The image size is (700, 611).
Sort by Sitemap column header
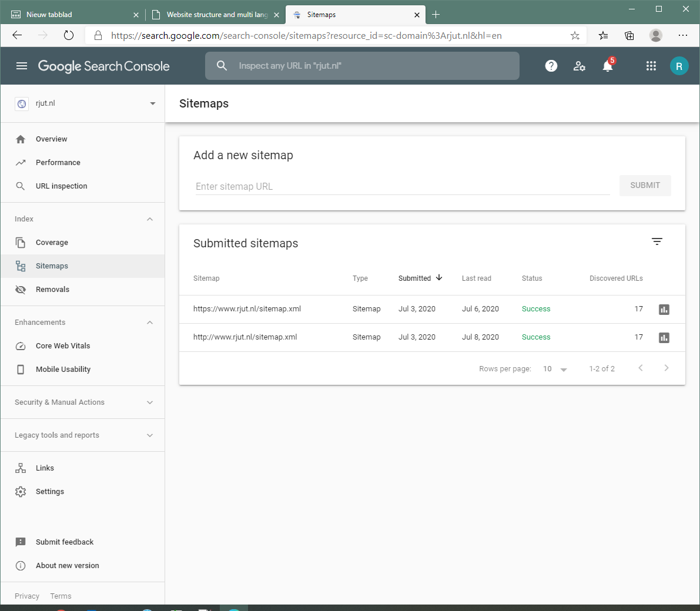(206, 278)
